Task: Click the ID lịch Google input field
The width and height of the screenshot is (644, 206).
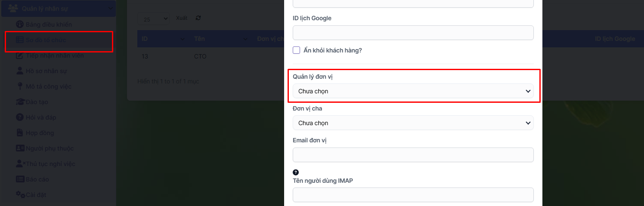Action: pyautogui.click(x=413, y=33)
